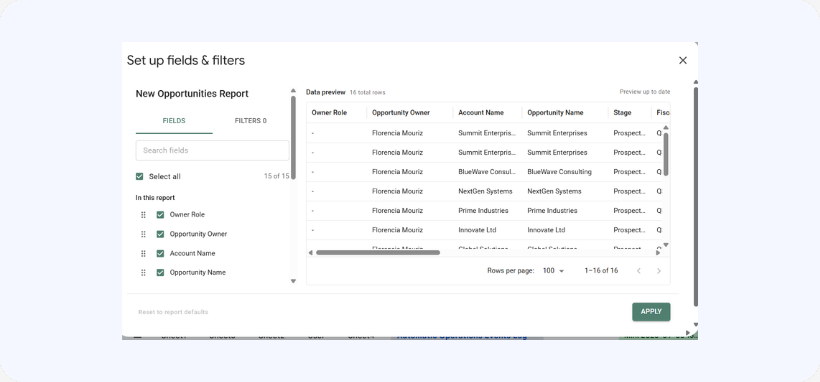Click drag handle icon beside Opportunity Name

coord(143,273)
